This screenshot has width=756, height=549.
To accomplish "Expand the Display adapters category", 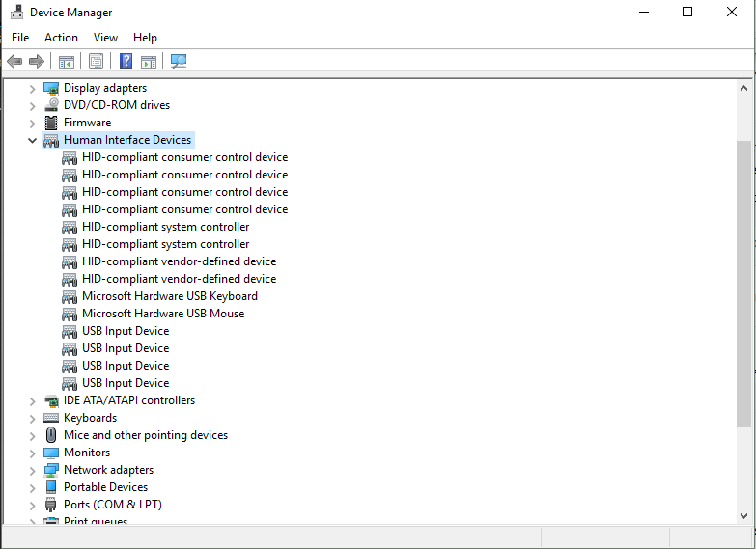I will [x=33, y=88].
